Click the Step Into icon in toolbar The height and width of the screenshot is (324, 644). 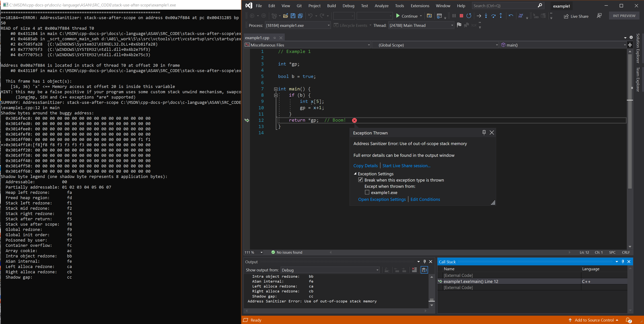485,16
